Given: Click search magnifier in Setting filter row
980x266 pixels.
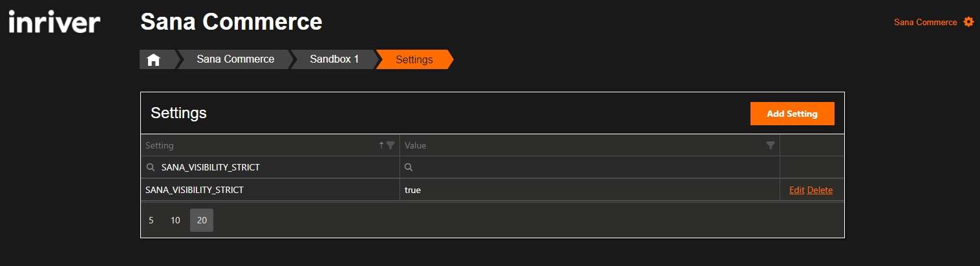Looking at the screenshot, I should (x=151, y=167).
